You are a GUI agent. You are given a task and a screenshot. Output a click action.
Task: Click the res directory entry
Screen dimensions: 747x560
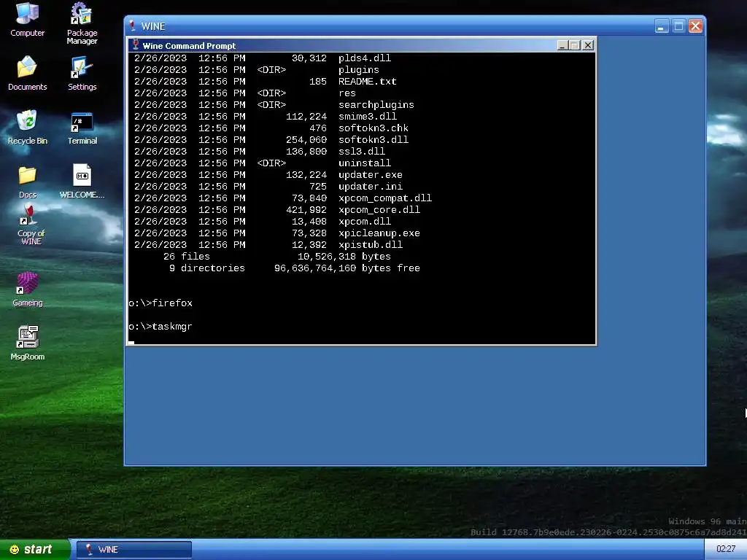tap(347, 93)
